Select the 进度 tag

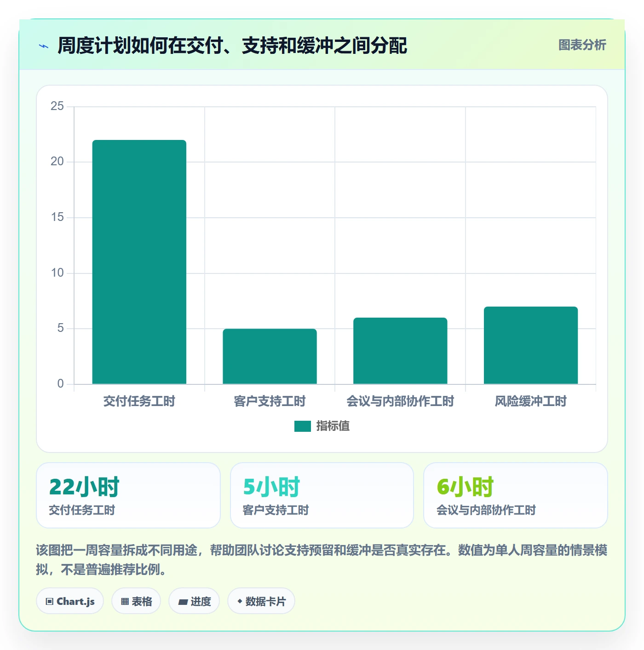coord(194,601)
